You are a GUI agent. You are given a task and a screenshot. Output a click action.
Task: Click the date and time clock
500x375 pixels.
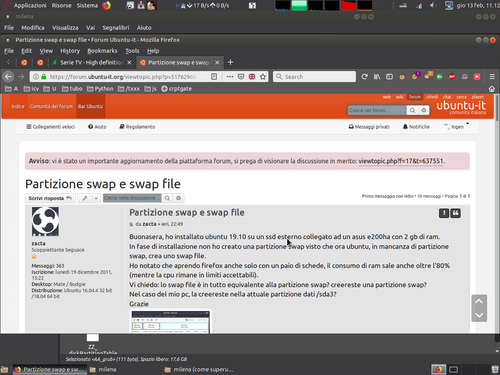tap(478, 5)
